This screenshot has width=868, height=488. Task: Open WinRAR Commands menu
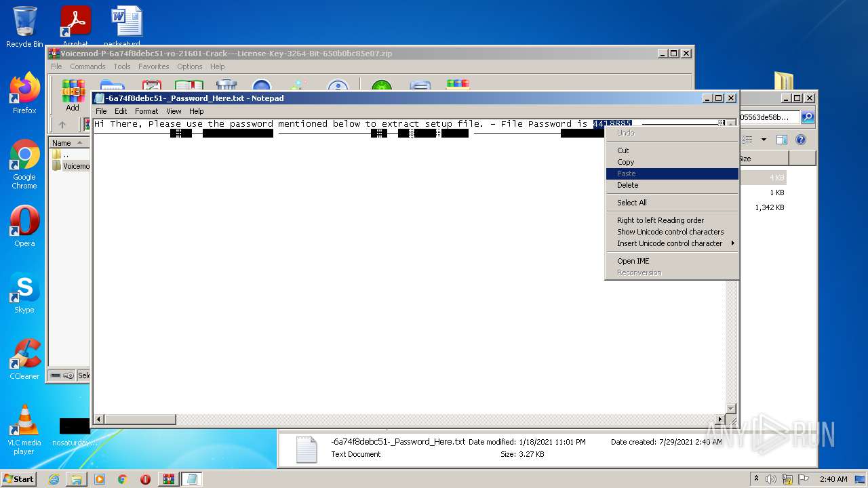(x=87, y=66)
